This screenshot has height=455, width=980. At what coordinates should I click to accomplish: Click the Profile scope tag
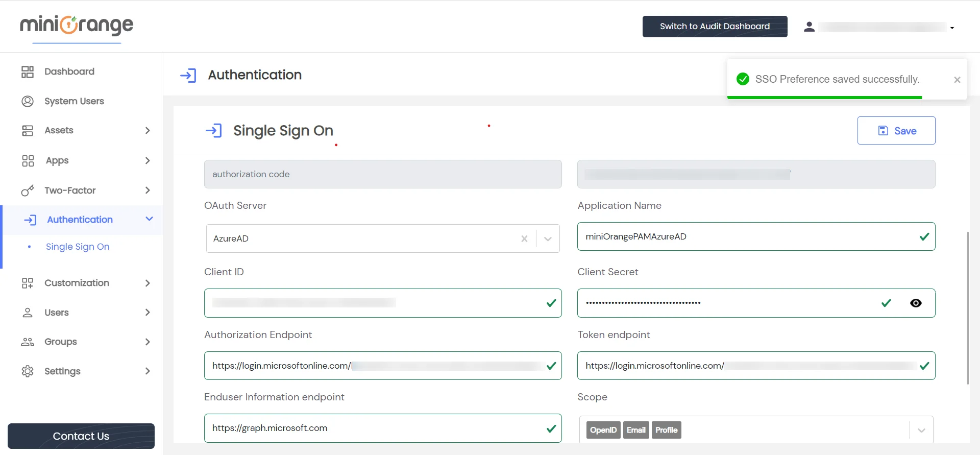(666, 430)
